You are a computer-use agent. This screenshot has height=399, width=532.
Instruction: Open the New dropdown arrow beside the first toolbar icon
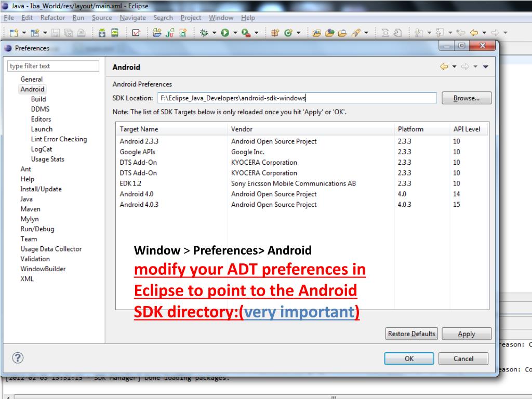coord(24,33)
